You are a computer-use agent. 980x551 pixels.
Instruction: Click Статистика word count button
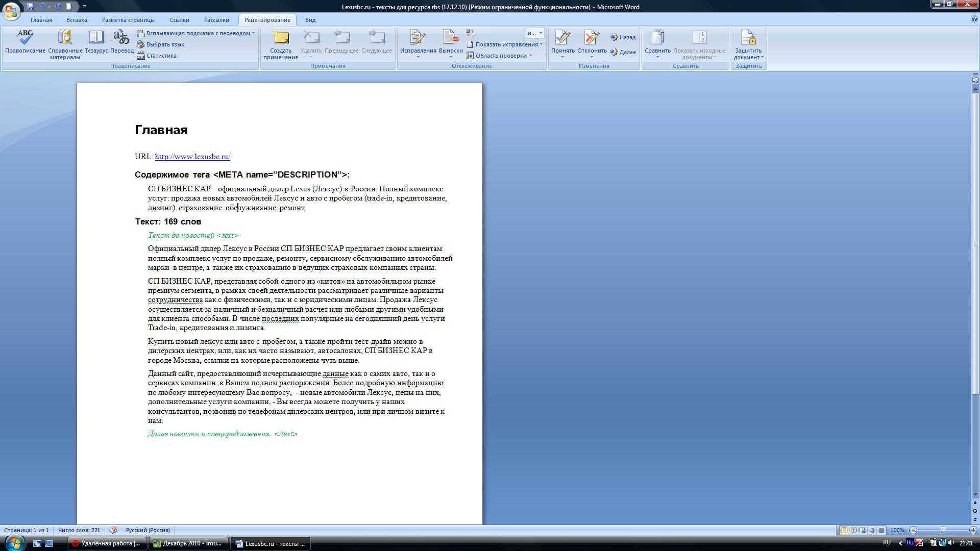(161, 56)
